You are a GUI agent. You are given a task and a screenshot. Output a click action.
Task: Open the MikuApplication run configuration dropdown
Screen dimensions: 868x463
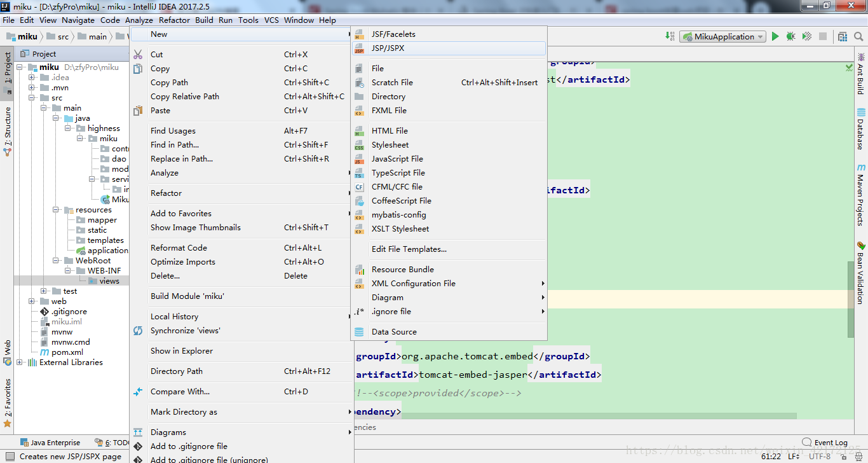(724, 37)
